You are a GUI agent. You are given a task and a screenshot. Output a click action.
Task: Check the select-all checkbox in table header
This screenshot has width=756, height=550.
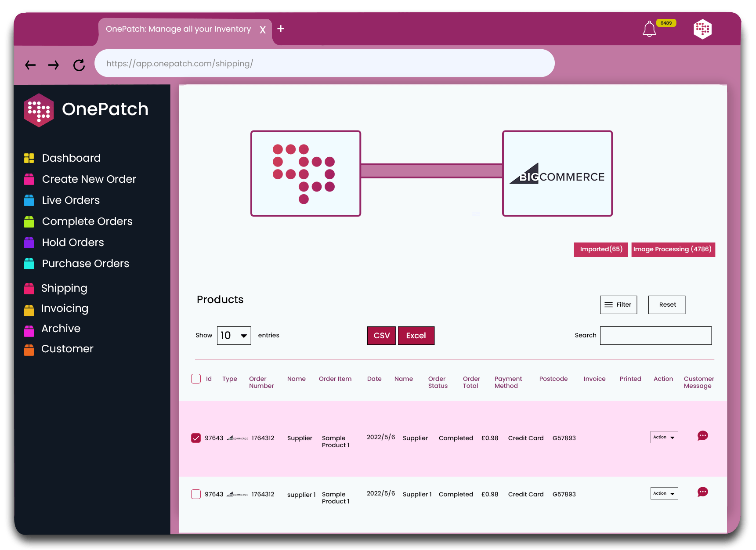195,378
